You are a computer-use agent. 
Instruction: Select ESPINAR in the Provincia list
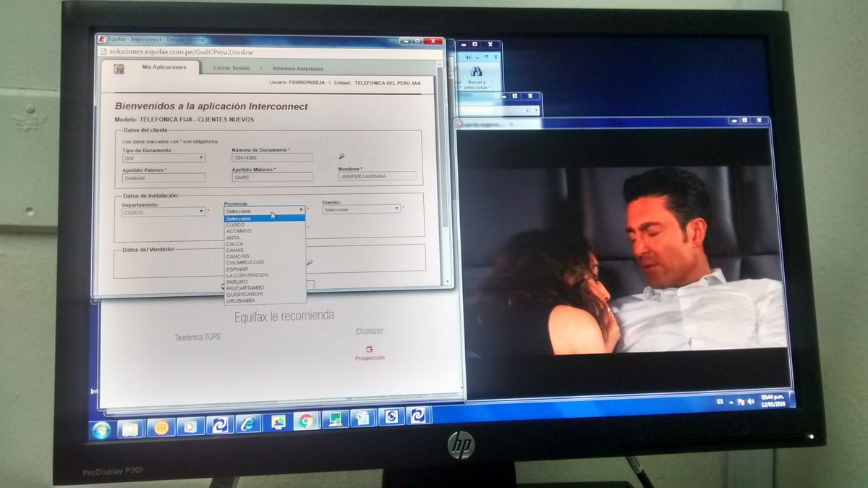pos(265,269)
